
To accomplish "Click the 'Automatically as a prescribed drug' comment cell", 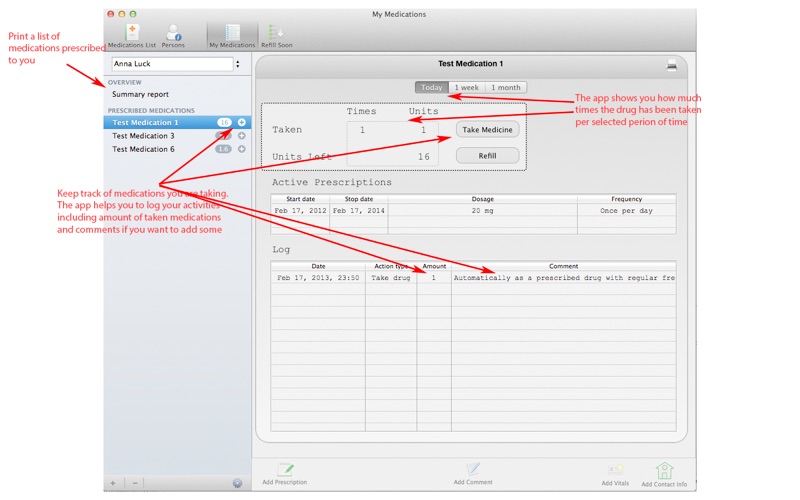I will (564, 278).
